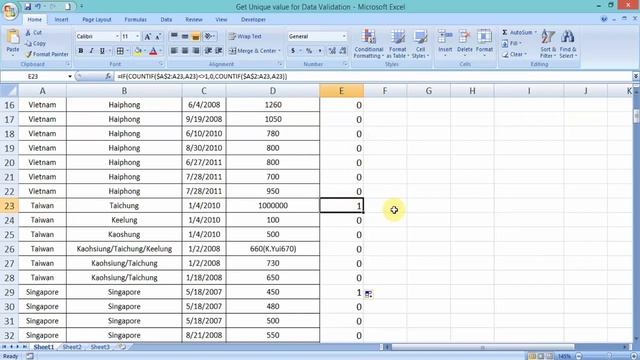Align text to the right

tap(196, 51)
